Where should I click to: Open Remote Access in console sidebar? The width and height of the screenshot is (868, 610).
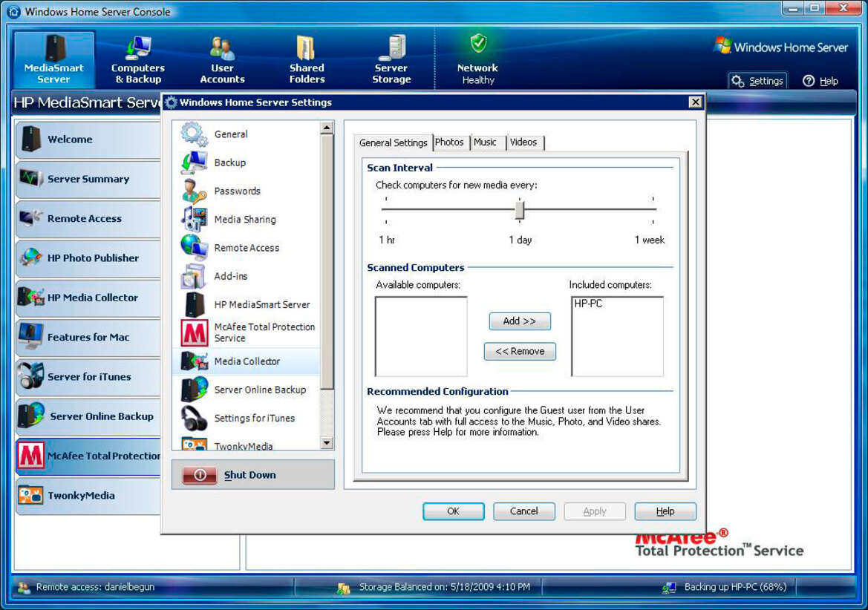click(x=88, y=218)
